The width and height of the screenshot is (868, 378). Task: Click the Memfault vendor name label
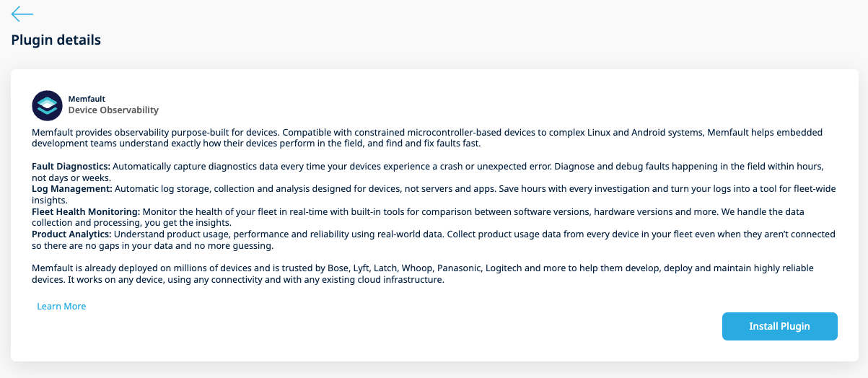[87, 99]
